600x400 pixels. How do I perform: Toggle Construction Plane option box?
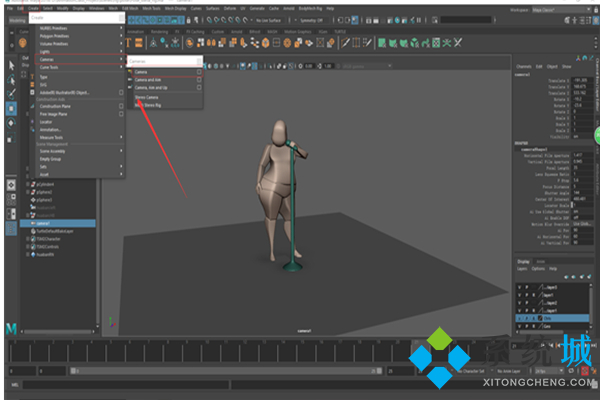click(122, 108)
